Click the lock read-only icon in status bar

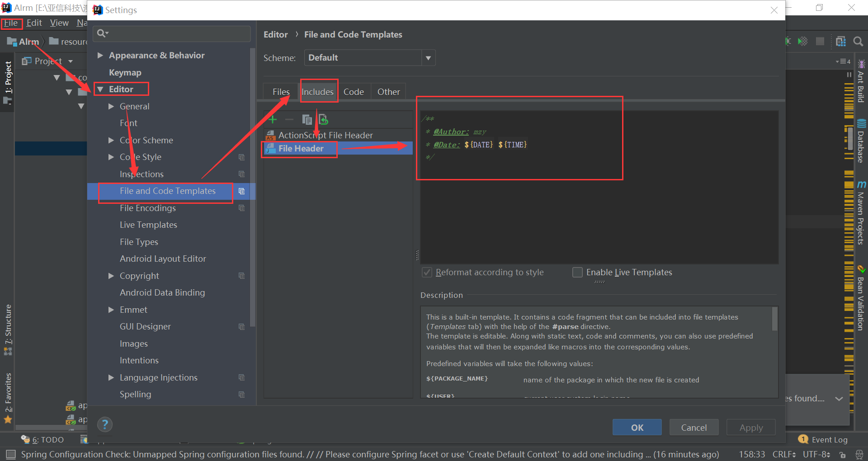[x=842, y=455]
